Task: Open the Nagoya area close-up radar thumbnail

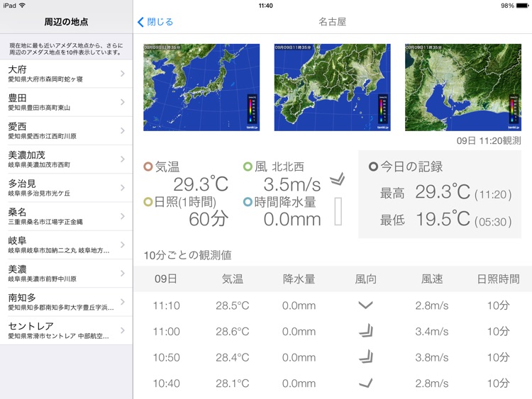Action: pos(463,87)
